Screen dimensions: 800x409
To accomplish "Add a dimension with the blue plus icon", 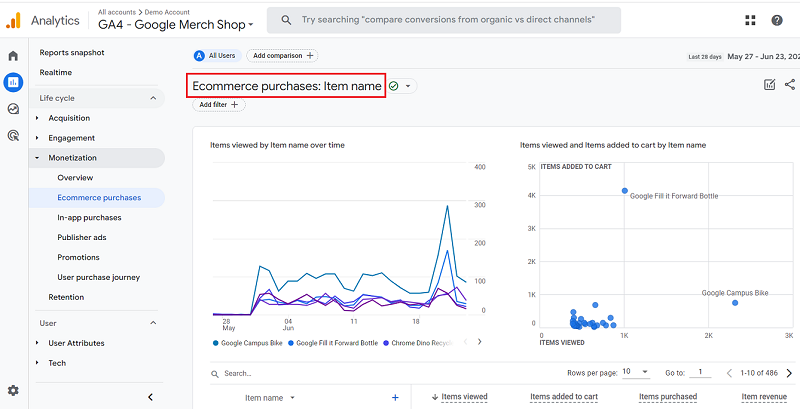I will click(395, 398).
